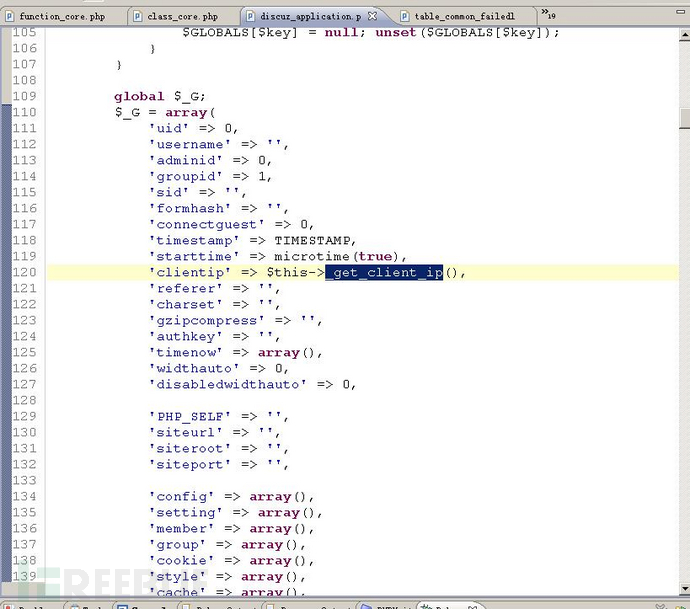Click the 'groupid' => 1 entry
The height and width of the screenshot is (609, 690).
(210, 176)
